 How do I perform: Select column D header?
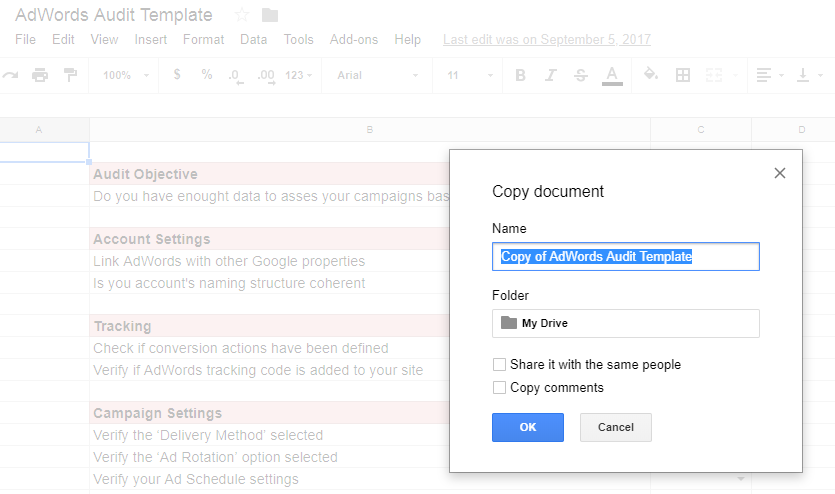coord(793,129)
